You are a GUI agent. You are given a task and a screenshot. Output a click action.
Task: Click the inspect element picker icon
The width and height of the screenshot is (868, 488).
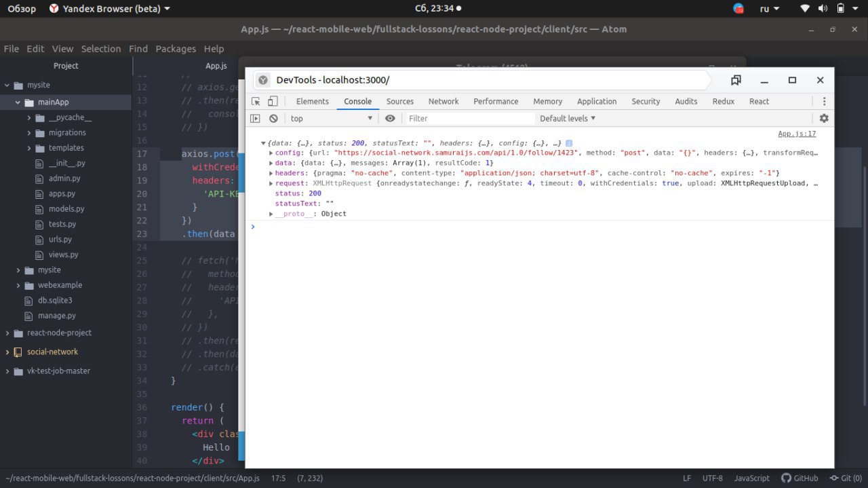pos(256,101)
